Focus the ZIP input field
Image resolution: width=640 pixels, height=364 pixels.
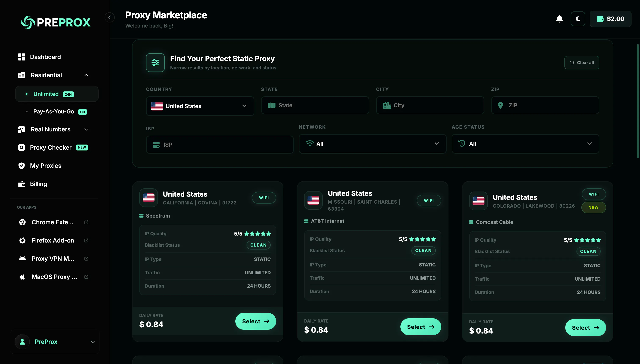pos(545,105)
